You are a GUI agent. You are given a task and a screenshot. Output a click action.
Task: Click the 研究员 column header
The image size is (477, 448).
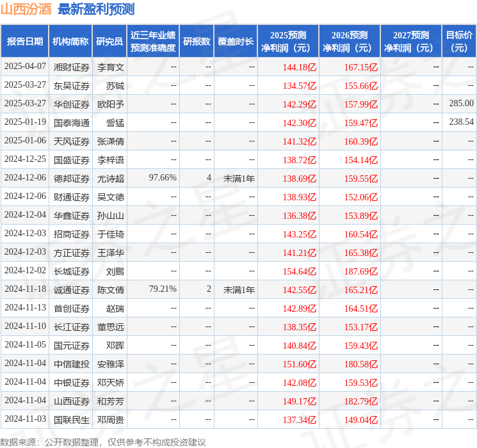109,41
